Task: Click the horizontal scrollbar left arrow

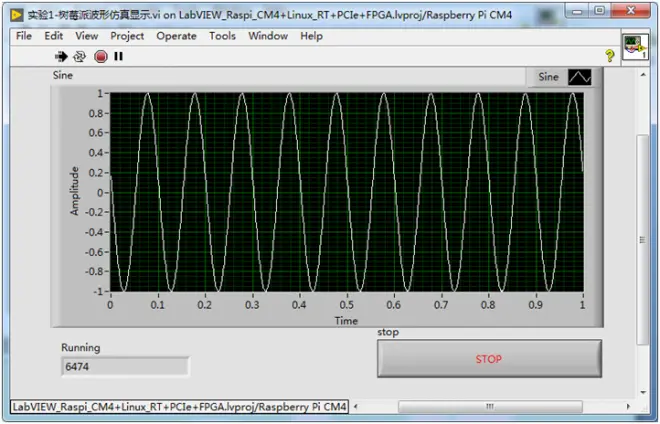Action: (356, 407)
